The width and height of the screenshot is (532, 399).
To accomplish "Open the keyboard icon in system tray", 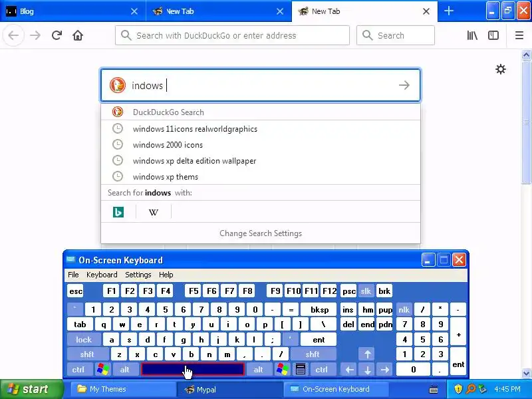I will click(x=434, y=390).
